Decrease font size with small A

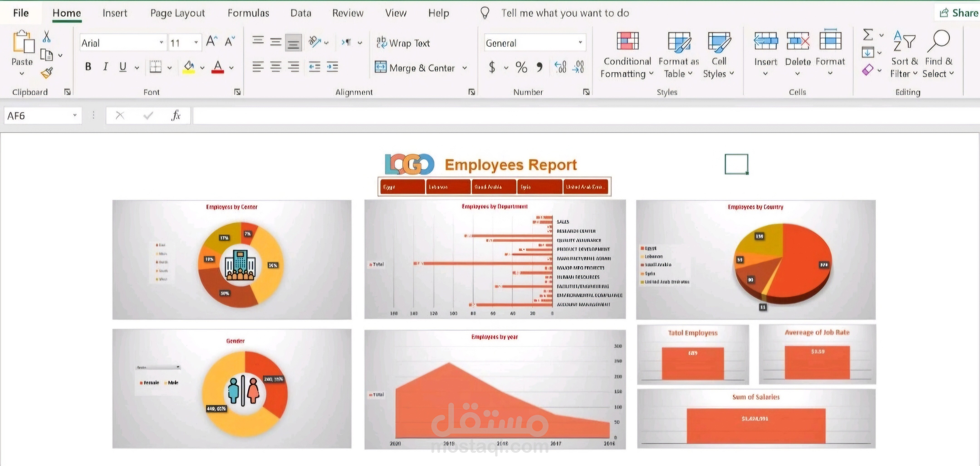click(230, 41)
